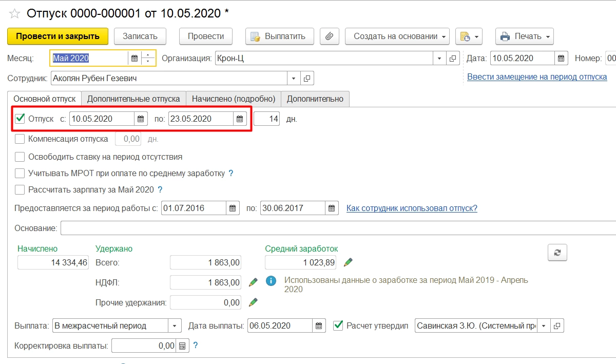616x364 pixels.
Task: Toggle Освободить ставку на период отсутствия
Action: click(20, 157)
